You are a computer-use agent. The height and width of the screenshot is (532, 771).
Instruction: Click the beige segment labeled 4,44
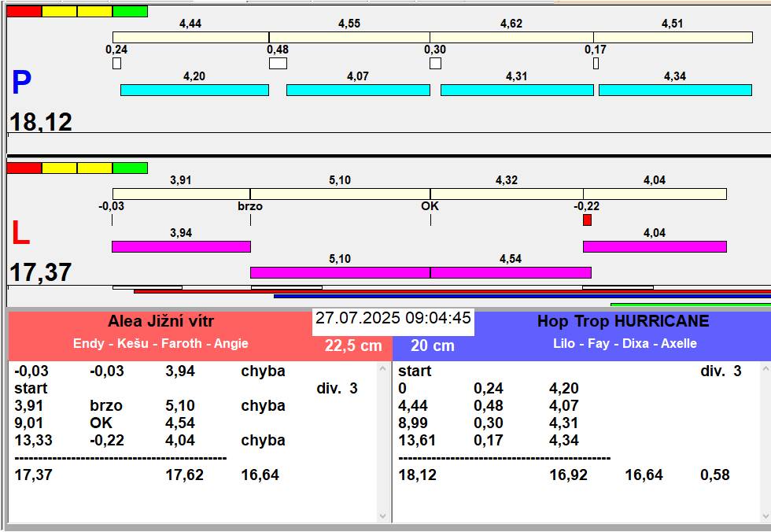pos(190,37)
